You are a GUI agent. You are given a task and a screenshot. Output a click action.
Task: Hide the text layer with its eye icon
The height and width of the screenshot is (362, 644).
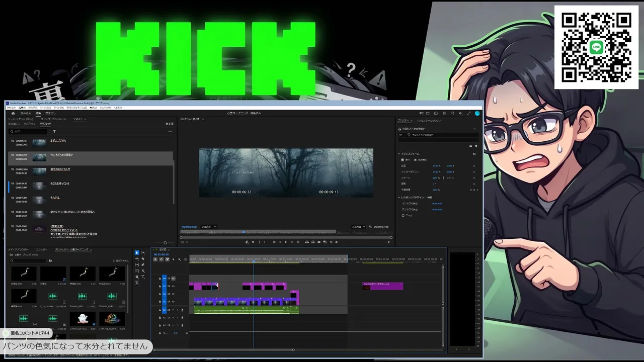(400, 135)
